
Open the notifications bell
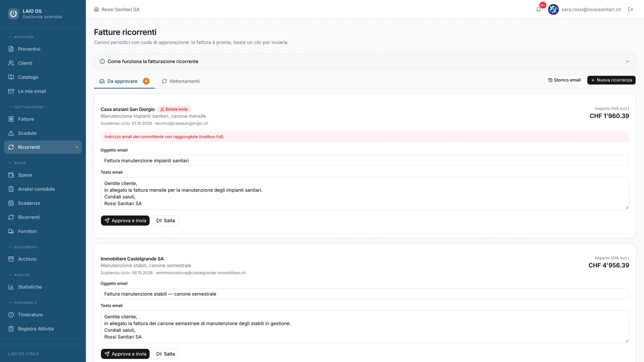539,9
